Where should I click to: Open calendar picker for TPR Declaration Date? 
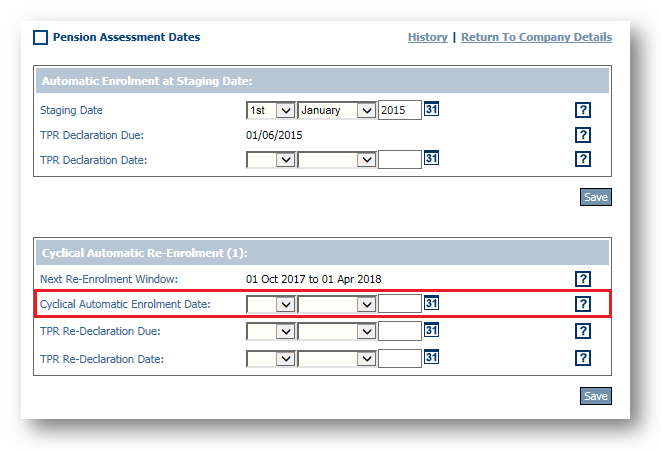[x=432, y=158]
